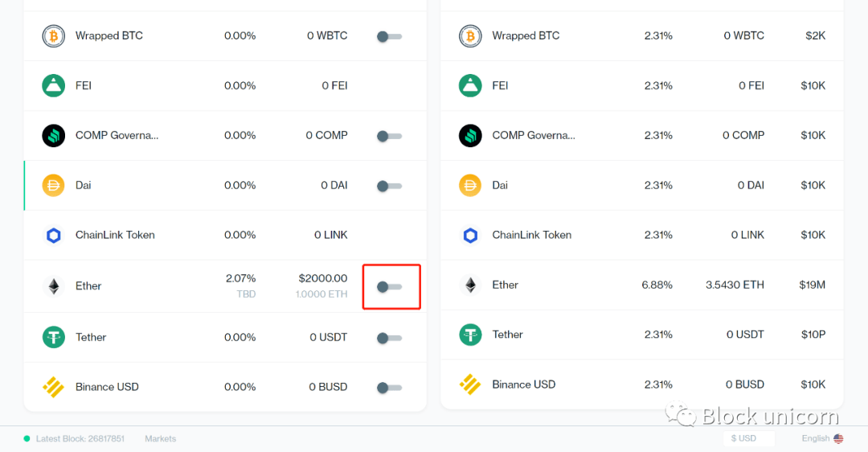Click the Tether icon in borrow list
This screenshot has width=868, height=452.
[x=470, y=335]
